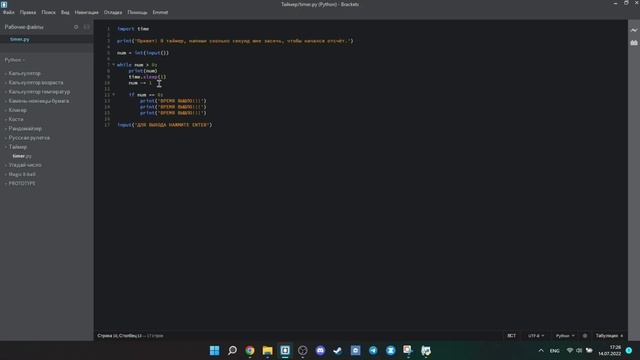Open the Emmet menu
This screenshot has height=360, width=640.
pyautogui.click(x=160, y=12)
